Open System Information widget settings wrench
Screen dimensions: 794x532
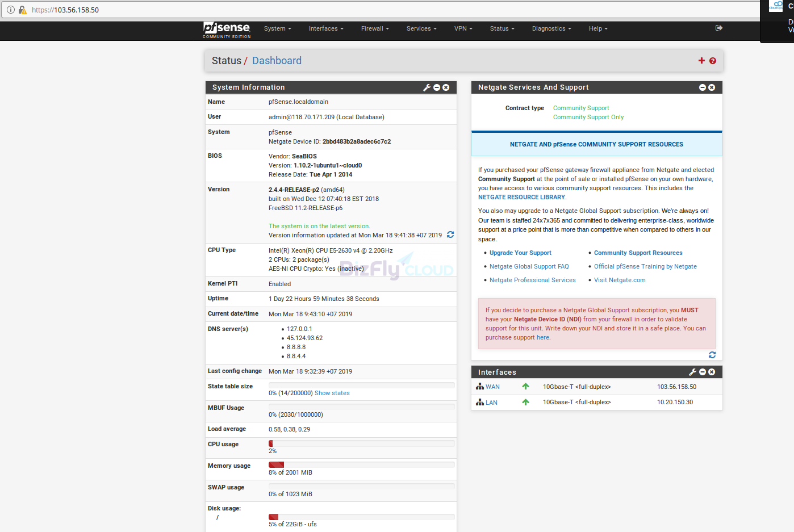click(427, 87)
